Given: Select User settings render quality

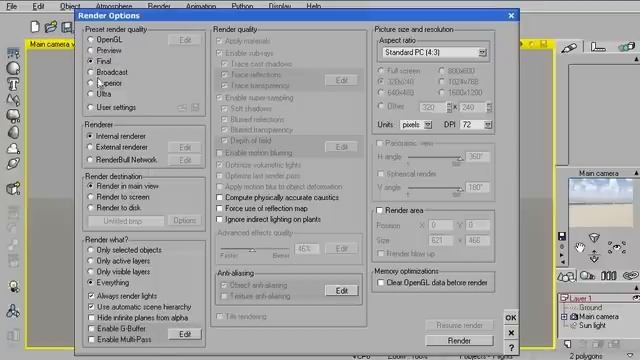Looking at the screenshot, I should point(91,107).
